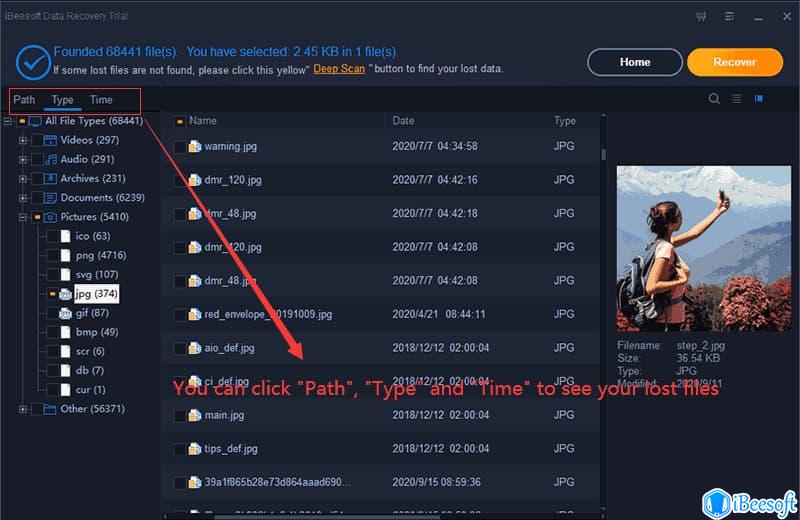Click the date 2020/4/21 08:44:11

pyautogui.click(x=438, y=314)
